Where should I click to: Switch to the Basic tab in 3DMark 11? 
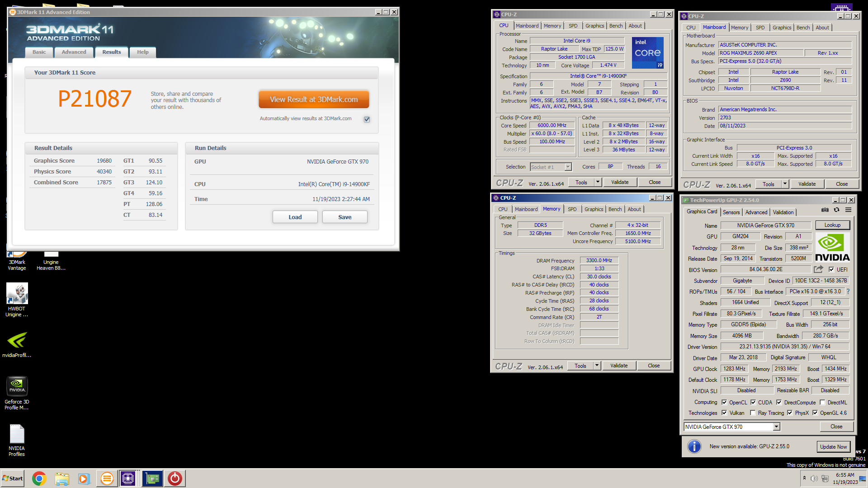point(39,52)
